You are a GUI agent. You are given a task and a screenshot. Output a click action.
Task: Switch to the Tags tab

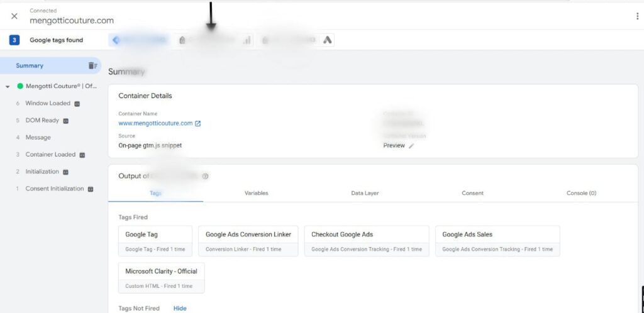156,193
